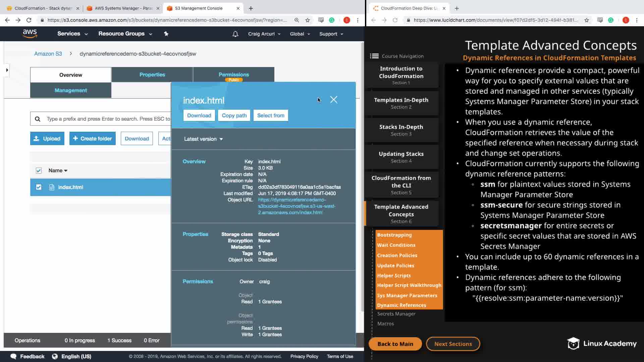This screenshot has height=362, width=644.
Task: Click the Feedback speech bubble icon
Action: (13, 356)
